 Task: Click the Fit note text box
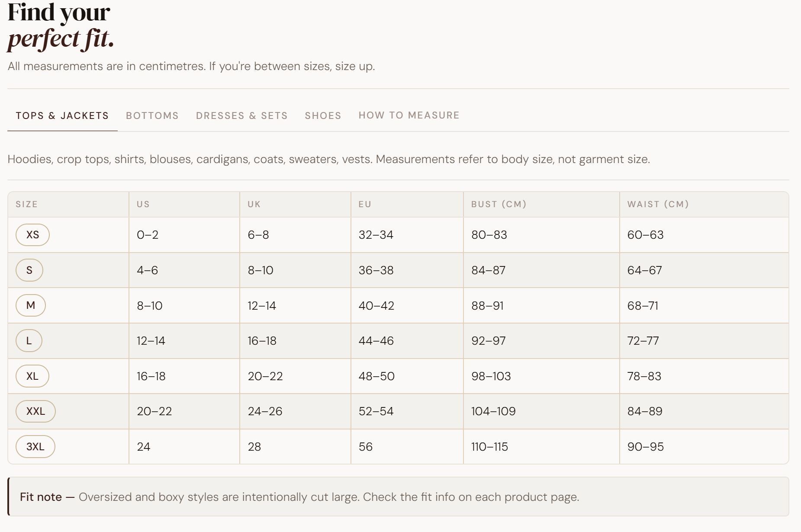coord(398,497)
